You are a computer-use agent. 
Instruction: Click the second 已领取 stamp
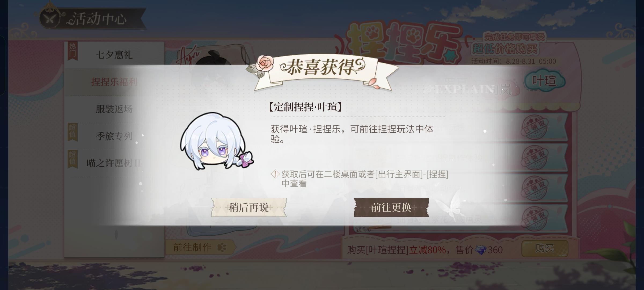[x=534, y=158]
